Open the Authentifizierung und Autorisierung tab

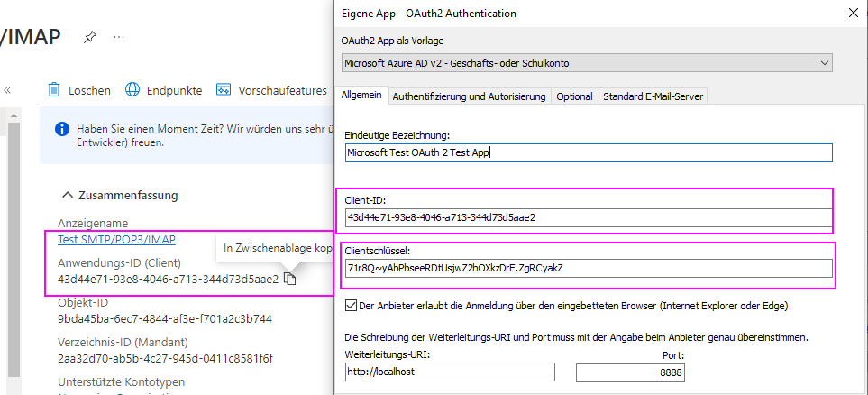coord(469,96)
